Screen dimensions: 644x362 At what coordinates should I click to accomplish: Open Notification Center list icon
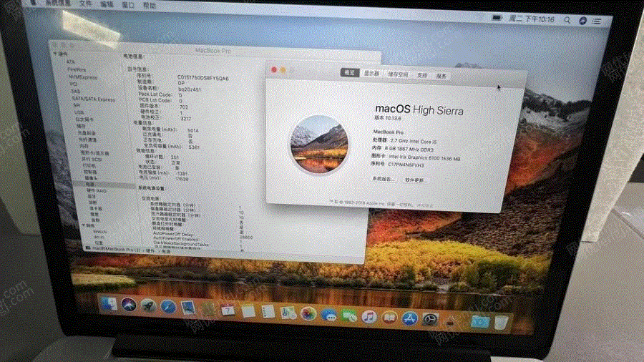597,21
